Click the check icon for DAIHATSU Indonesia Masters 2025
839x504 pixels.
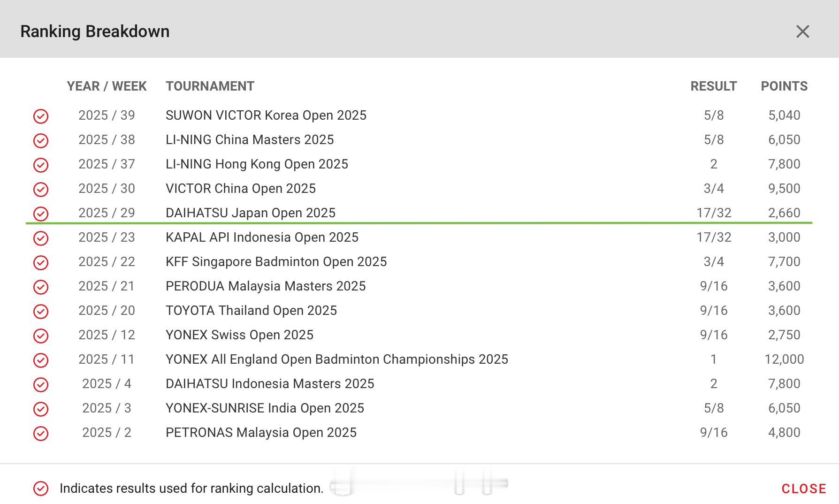click(41, 384)
